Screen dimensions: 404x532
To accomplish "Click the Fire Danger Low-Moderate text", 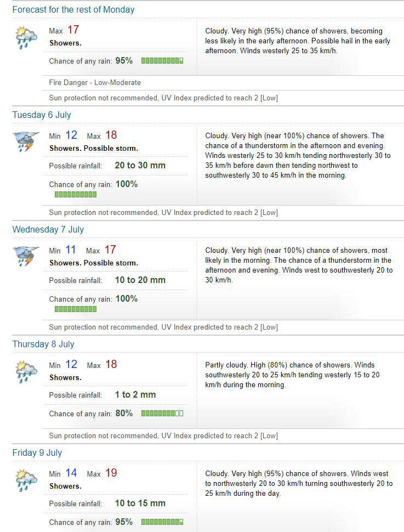I will 95,82.
